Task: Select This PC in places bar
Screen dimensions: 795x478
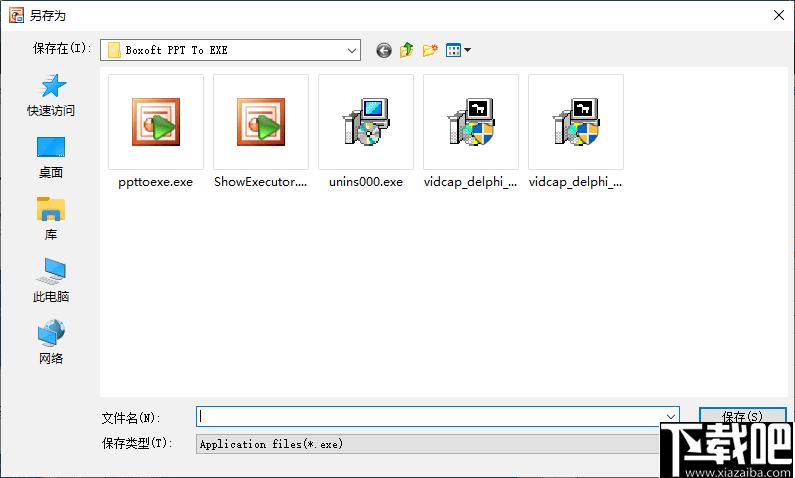Action: coord(51,281)
